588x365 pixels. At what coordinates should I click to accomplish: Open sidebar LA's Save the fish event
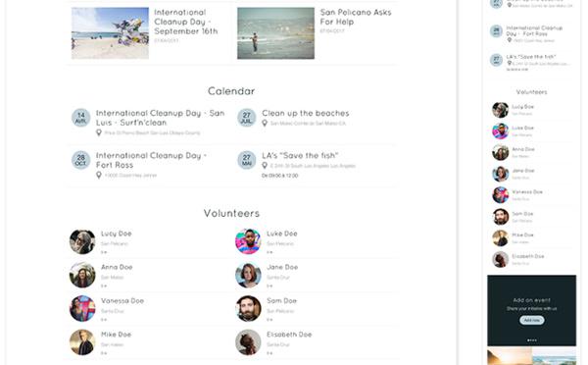[530, 57]
